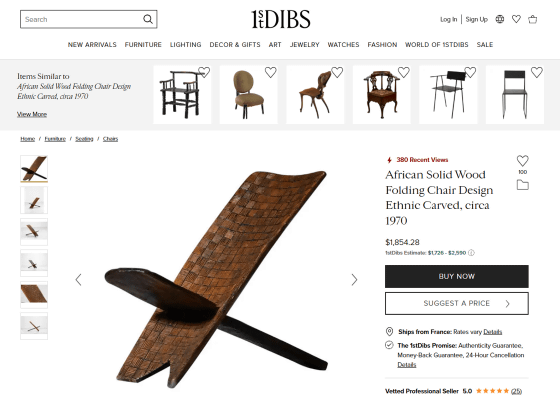Favorite the main African folding chair
This screenshot has height=401, width=560.
522,161
